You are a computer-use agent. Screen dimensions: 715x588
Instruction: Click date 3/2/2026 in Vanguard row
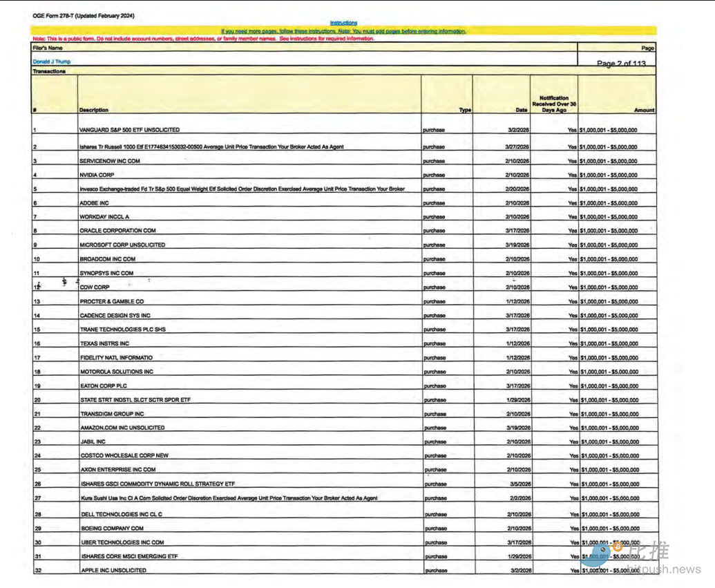[519, 130]
